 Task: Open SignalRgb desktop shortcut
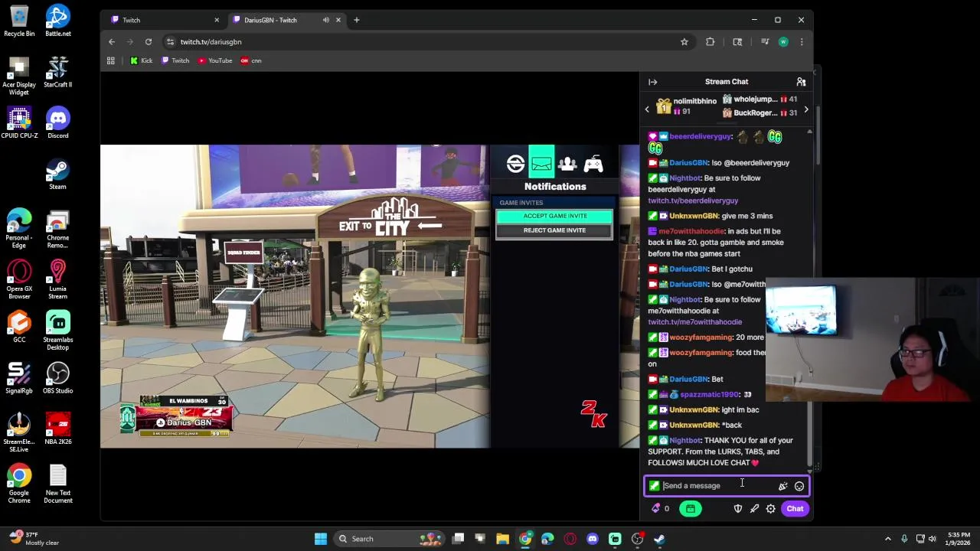(x=19, y=377)
